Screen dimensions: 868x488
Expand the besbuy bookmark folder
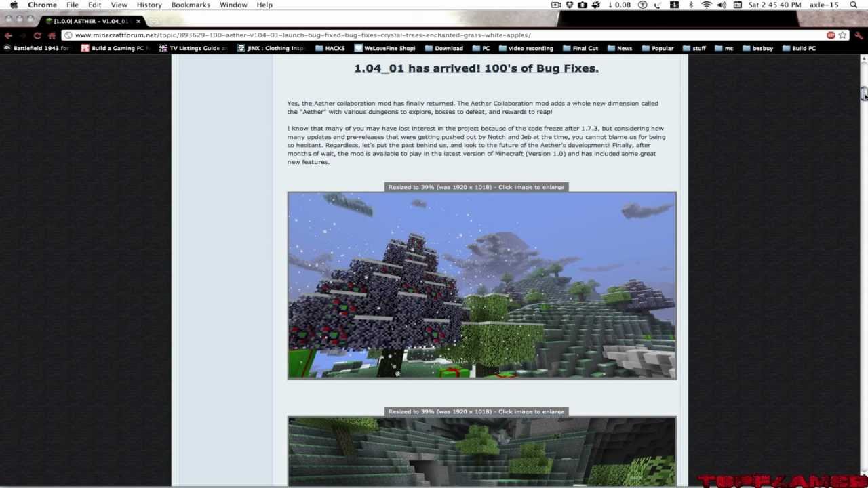[x=758, y=48]
